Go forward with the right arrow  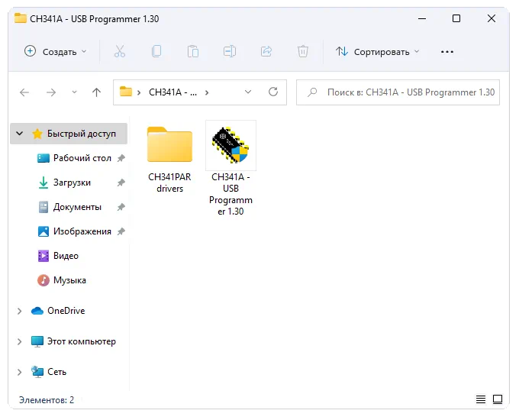tap(51, 92)
